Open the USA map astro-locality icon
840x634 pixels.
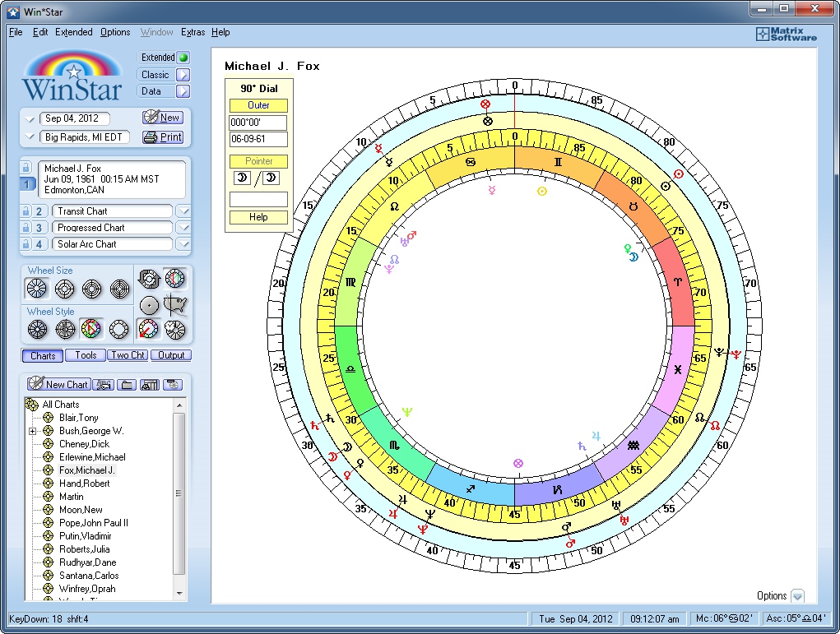176,305
